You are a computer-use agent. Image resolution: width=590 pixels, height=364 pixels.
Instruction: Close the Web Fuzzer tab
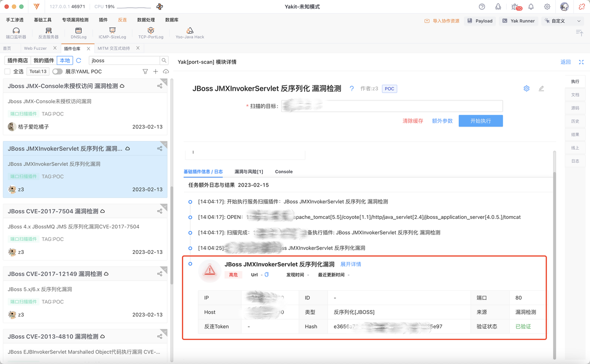55,48
